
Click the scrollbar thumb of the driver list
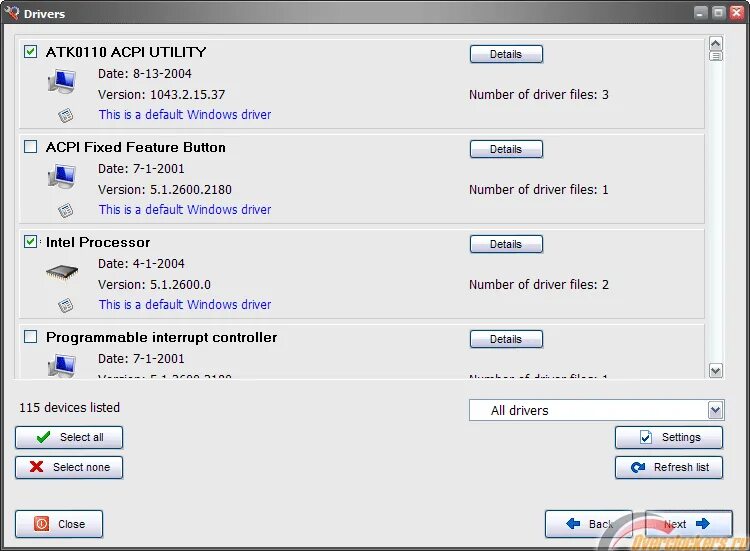716,56
